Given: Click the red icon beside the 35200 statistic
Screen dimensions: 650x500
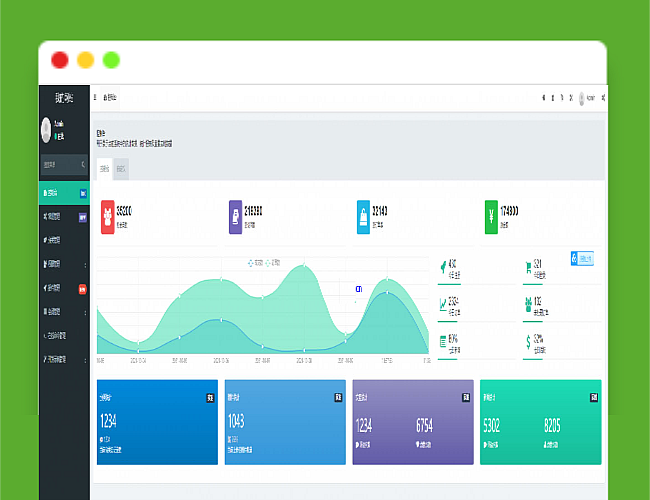Looking at the screenshot, I should point(107,216).
